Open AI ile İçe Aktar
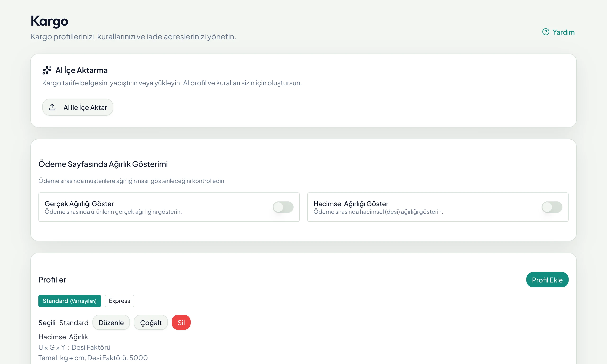Viewport: 607px width, 364px height. pos(78,107)
